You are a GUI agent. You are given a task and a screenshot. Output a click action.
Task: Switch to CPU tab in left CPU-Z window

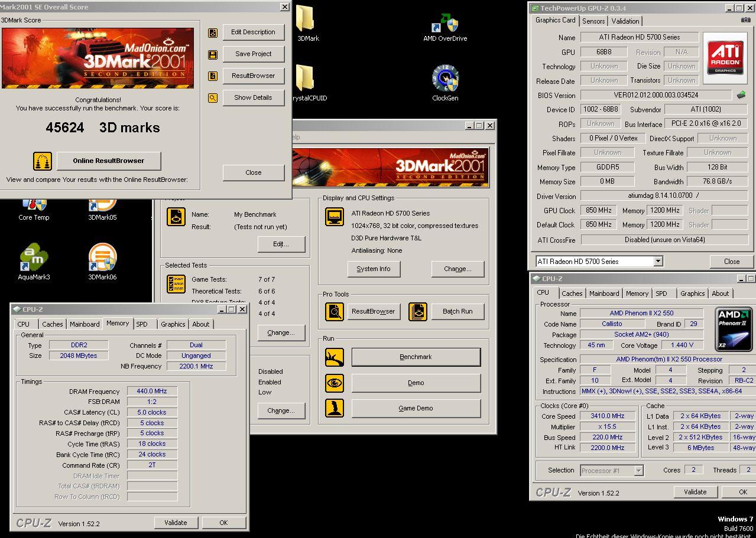click(24, 324)
